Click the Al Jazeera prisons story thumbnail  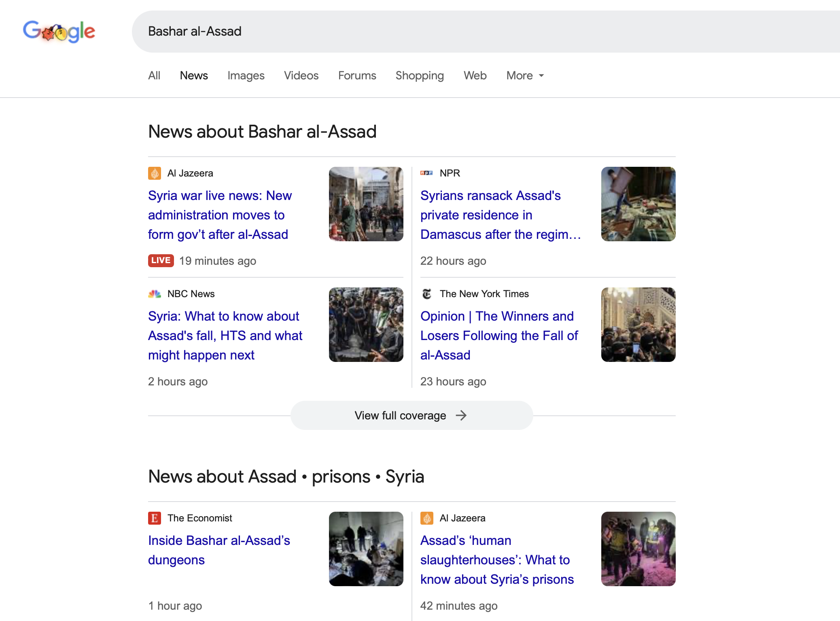coord(638,549)
